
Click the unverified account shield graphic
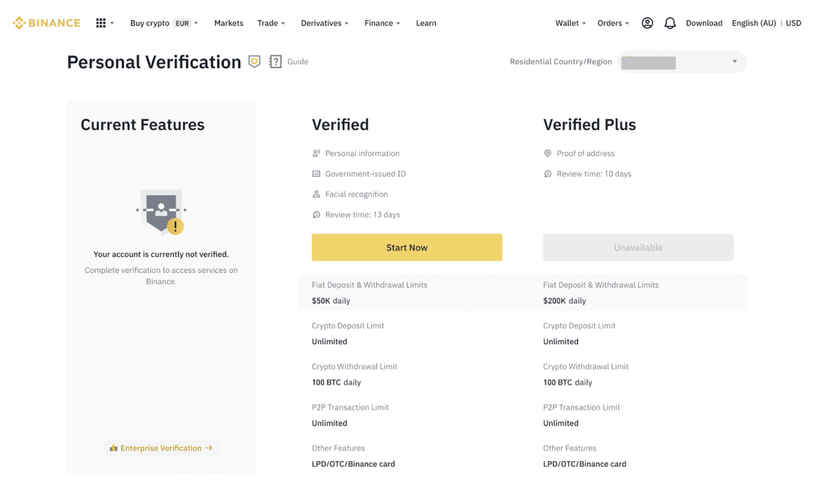point(160,212)
